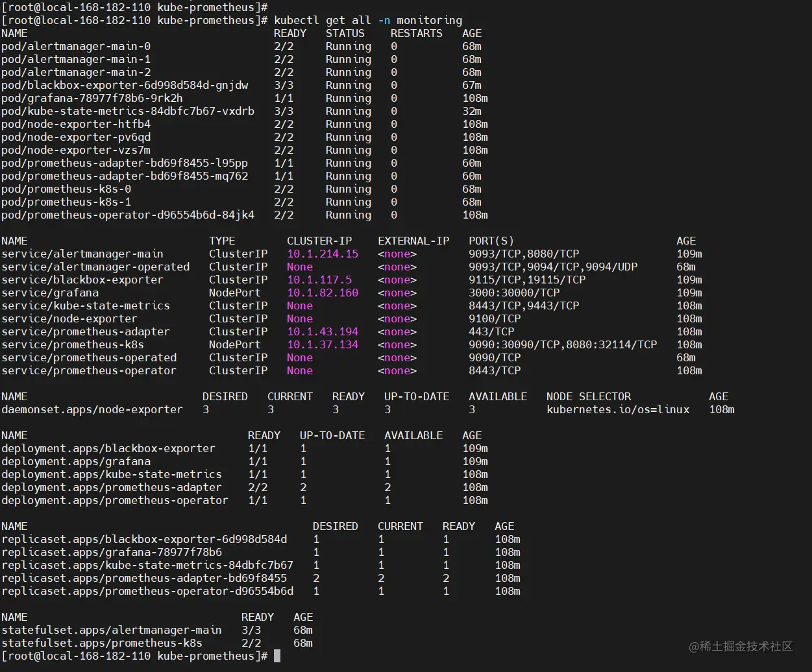Screen dimensions: 812x672
Task: Click replicaset.apps/prometheus-operator-d96554b6d name
Action: (147, 592)
